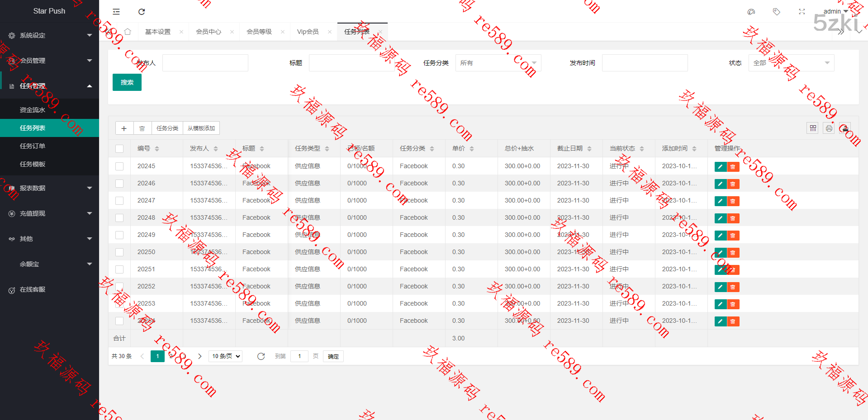Viewport: 868px width, 420px height.
Task: Click the green edit icon for task 20245
Action: coord(720,167)
